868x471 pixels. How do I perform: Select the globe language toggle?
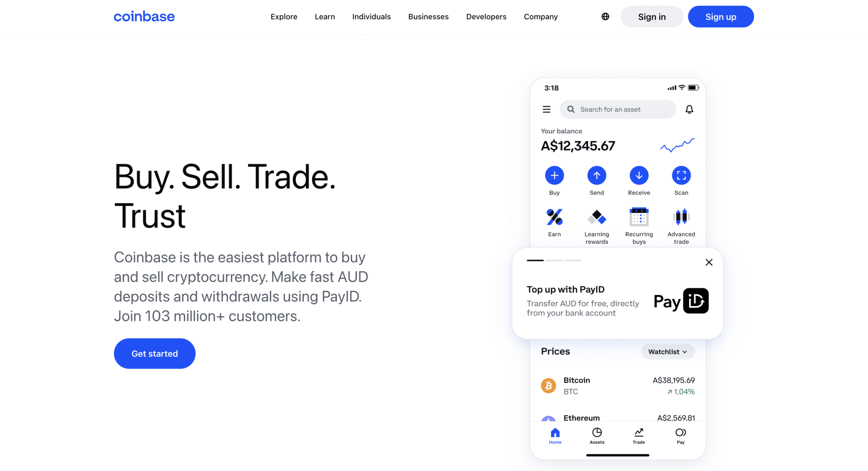pos(605,16)
